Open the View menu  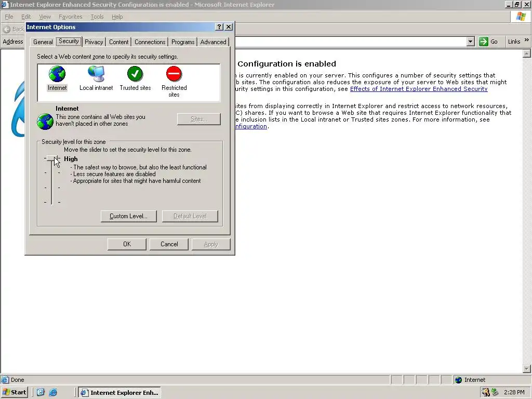[45, 17]
